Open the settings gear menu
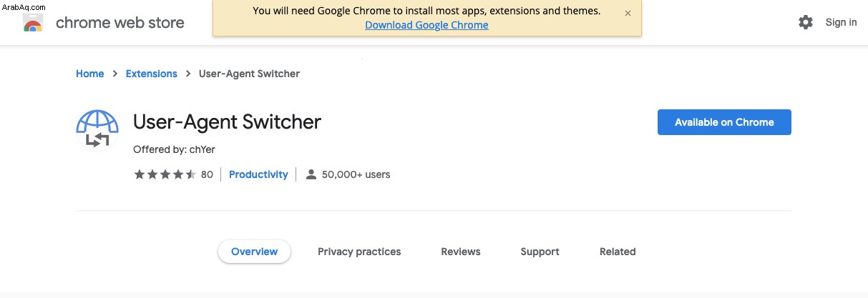This screenshot has width=868, height=298. coord(806,22)
